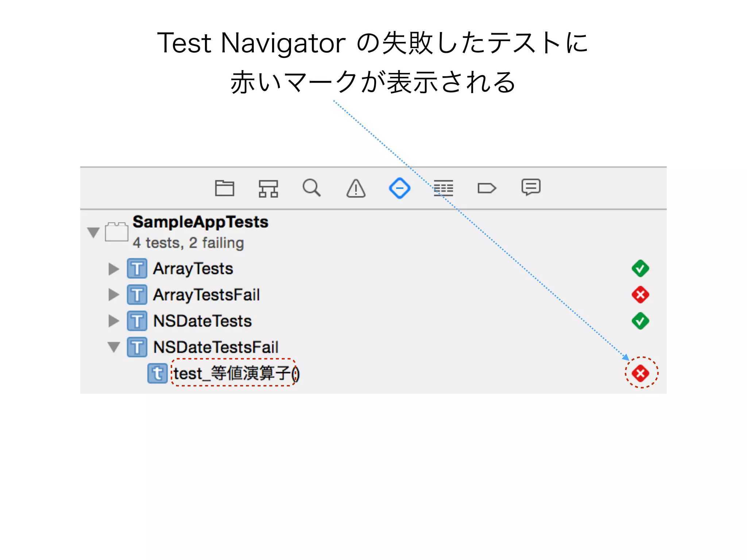
Task: Expand the ArrayTestsFail class
Action: point(113,295)
